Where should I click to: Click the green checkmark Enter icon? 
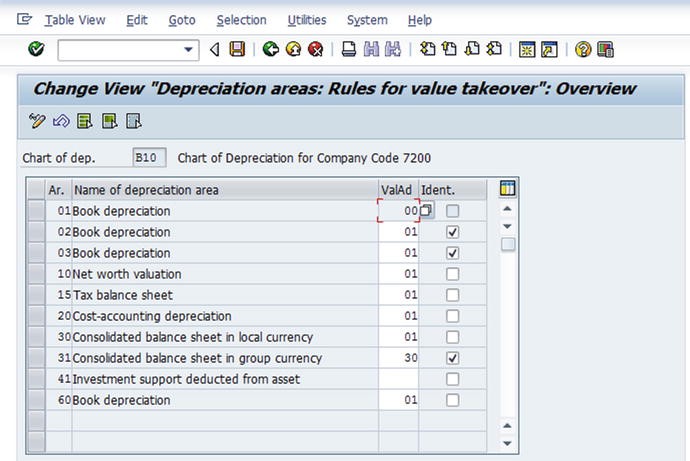36,49
